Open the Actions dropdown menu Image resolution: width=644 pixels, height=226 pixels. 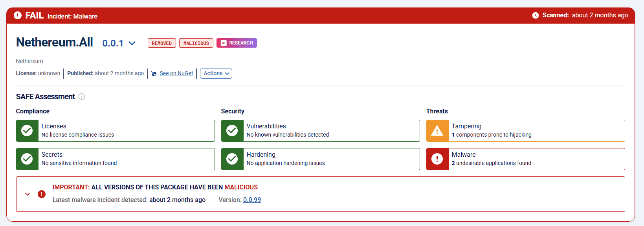click(x=216, y=74)
